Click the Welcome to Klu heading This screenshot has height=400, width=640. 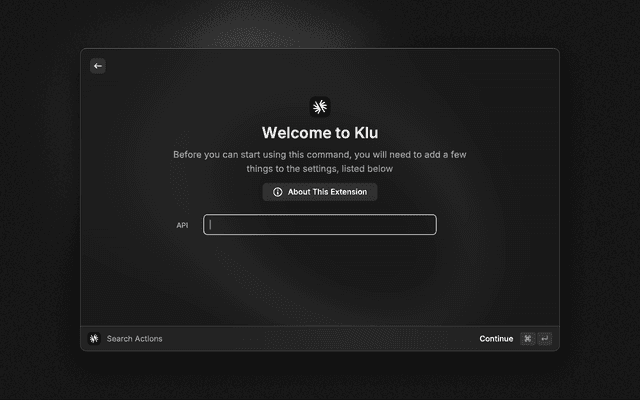[x=320, y=133]
